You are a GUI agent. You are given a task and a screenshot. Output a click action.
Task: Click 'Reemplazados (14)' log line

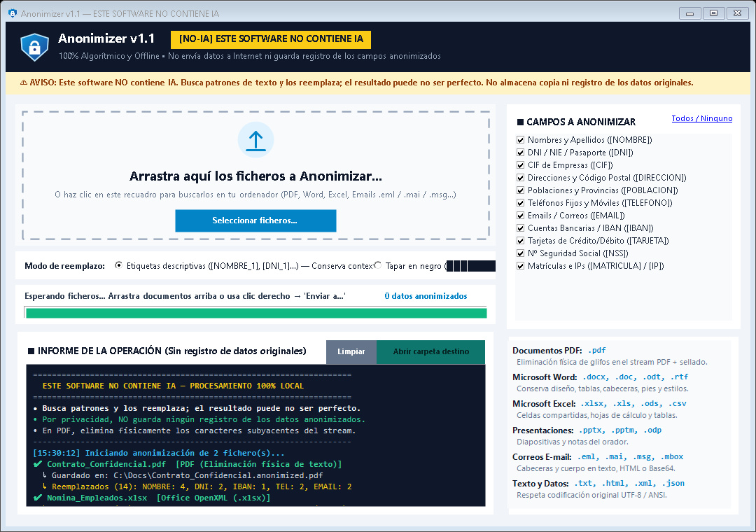tap(197, 486)
